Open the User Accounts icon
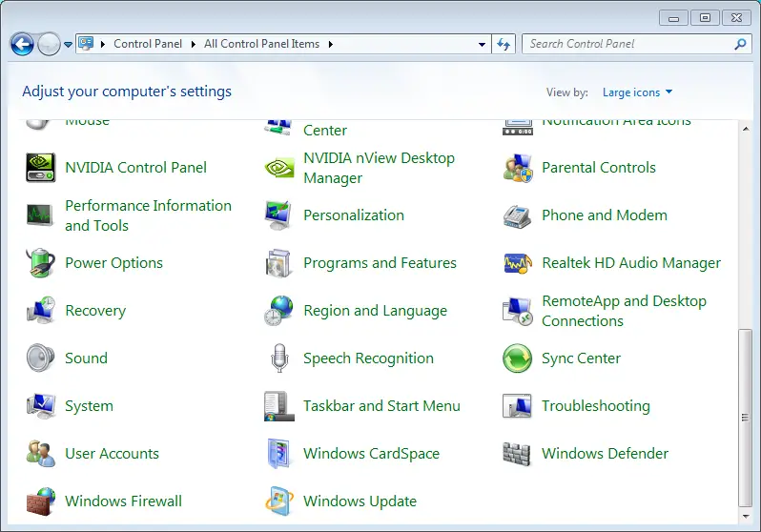The width and height of the screenshot is (761, 532). click(40, 454)
